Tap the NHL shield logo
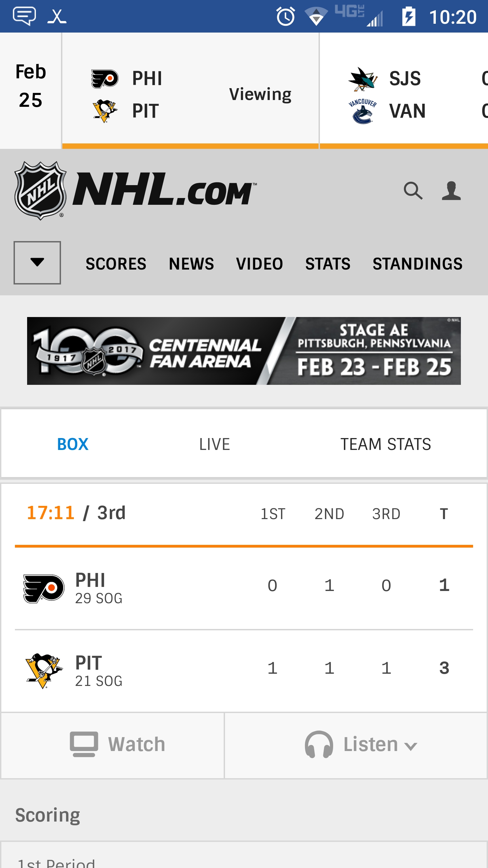Viewport: 488px width, 868px height. point(41,191)
